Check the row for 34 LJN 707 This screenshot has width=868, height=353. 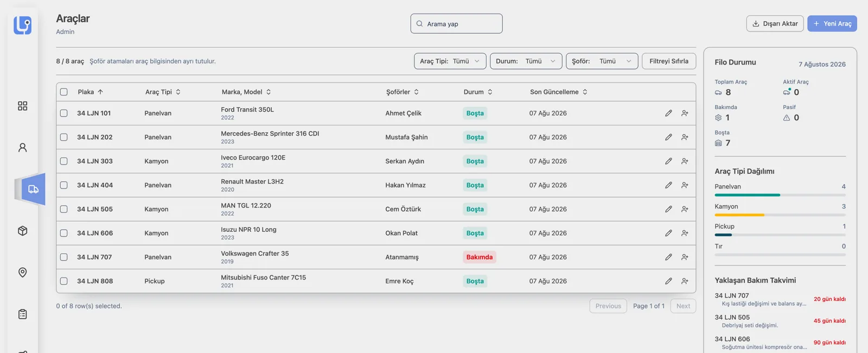click(64, 257)
